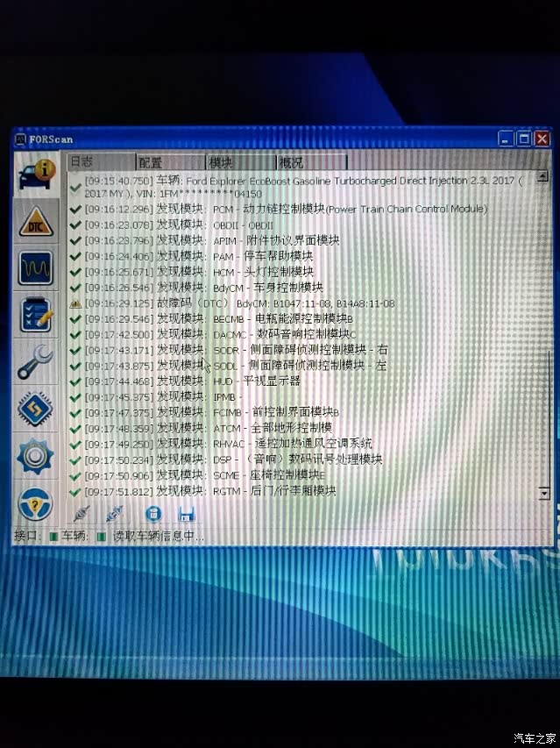Viewport: 560px width, 748px height.
Task: Maximize the FORScan window
Action: (524, 139)
